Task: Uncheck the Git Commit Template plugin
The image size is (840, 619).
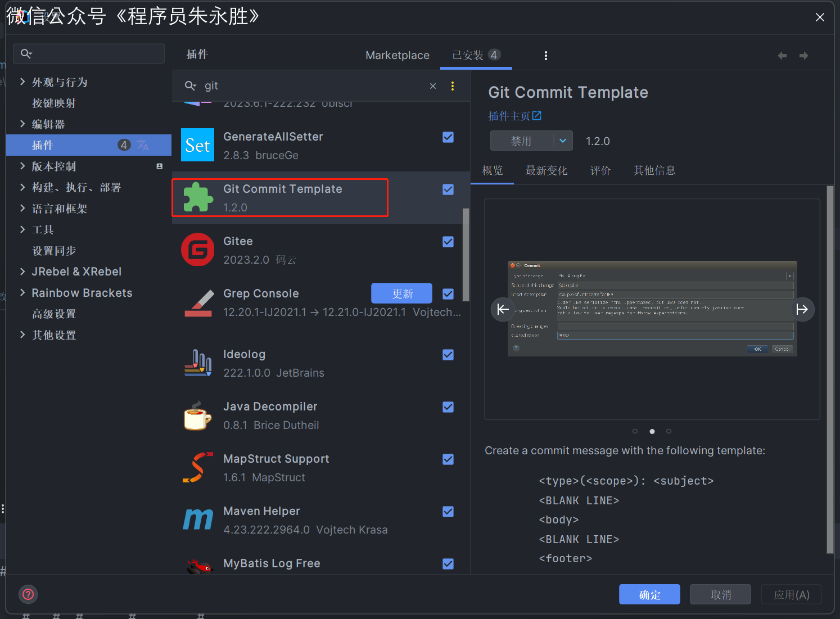Action: 448,189
